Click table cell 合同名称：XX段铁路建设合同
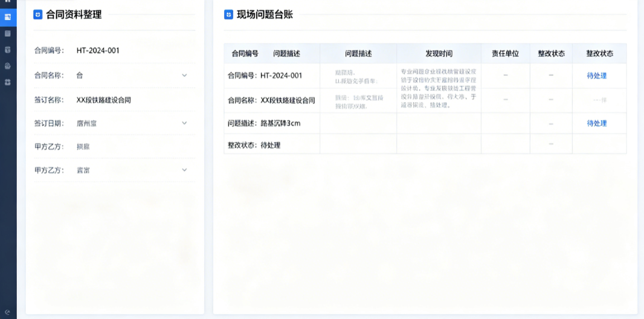Viewport: 644px width, 319px height. [271, 100]
